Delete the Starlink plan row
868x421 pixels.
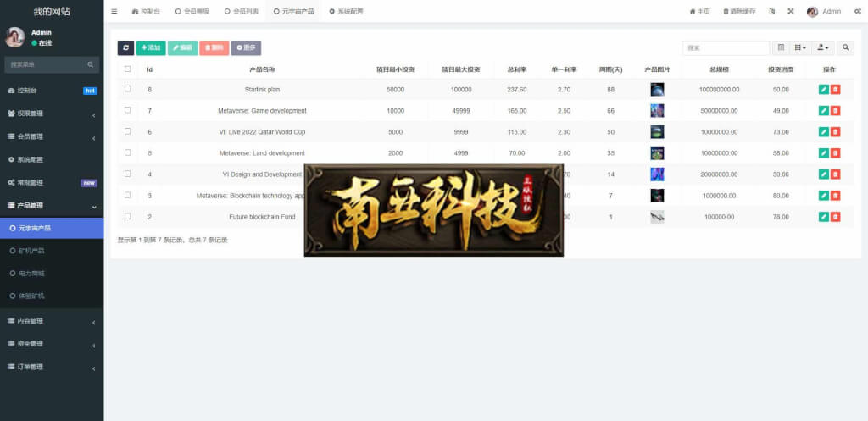835,90
